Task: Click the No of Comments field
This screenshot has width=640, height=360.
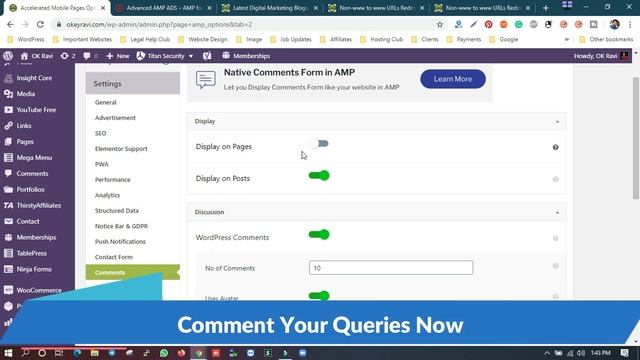Action: pyautogui.click(x=391, y=268)
